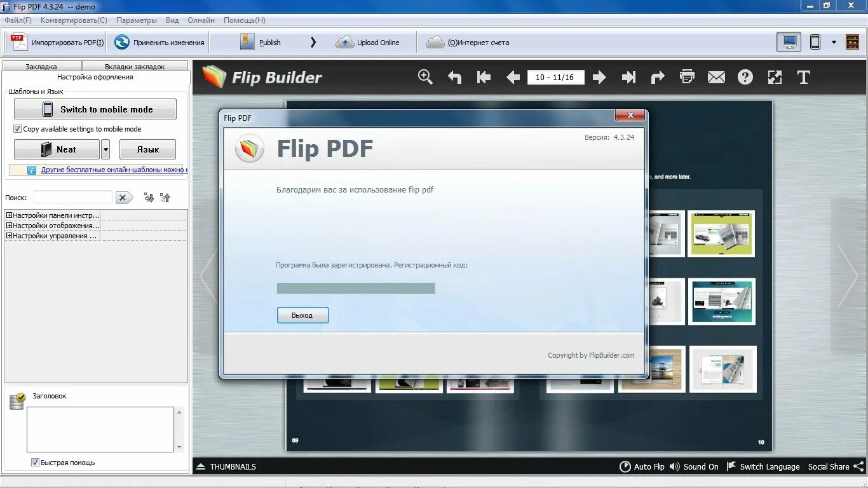Image resolution: width=868 pixels, height=488 pixels.
Task: Open Social Share
Action: click(x=836, y=466)
